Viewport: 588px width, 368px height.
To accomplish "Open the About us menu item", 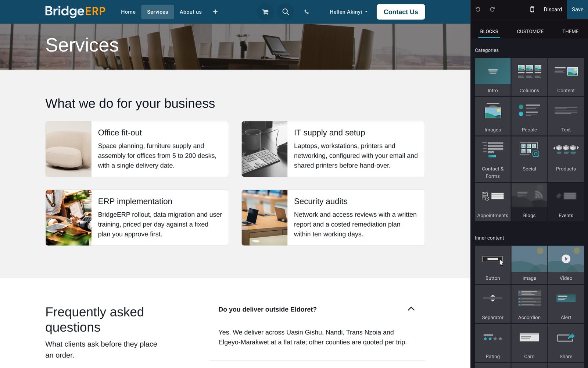I will (190, 12).
